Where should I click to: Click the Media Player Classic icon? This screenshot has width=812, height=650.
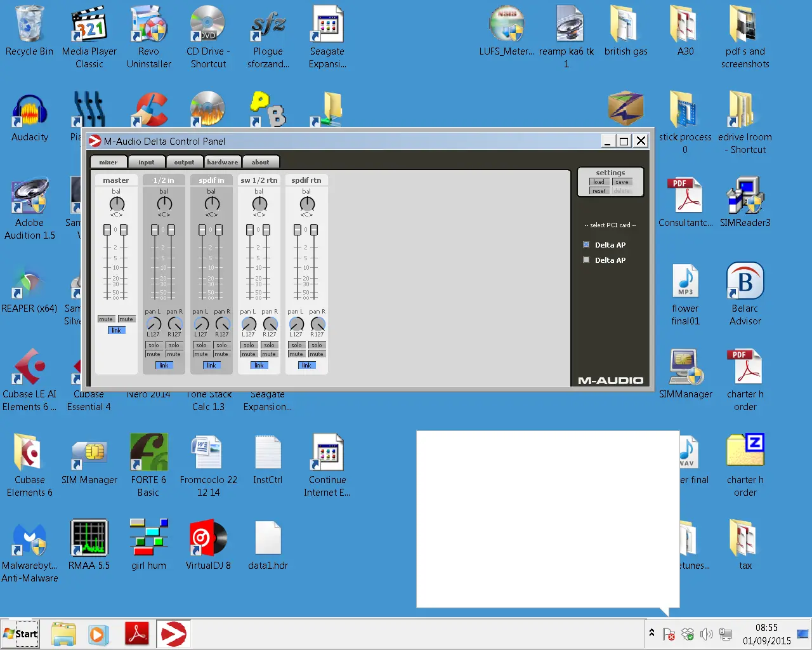click(x=89, y=38)
